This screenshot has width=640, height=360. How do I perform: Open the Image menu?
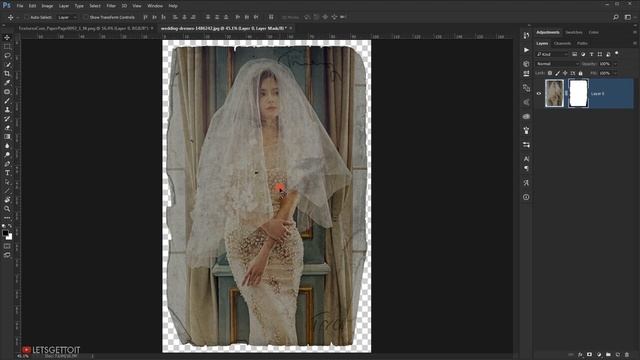pyautogui.click(x=47, y=6)
